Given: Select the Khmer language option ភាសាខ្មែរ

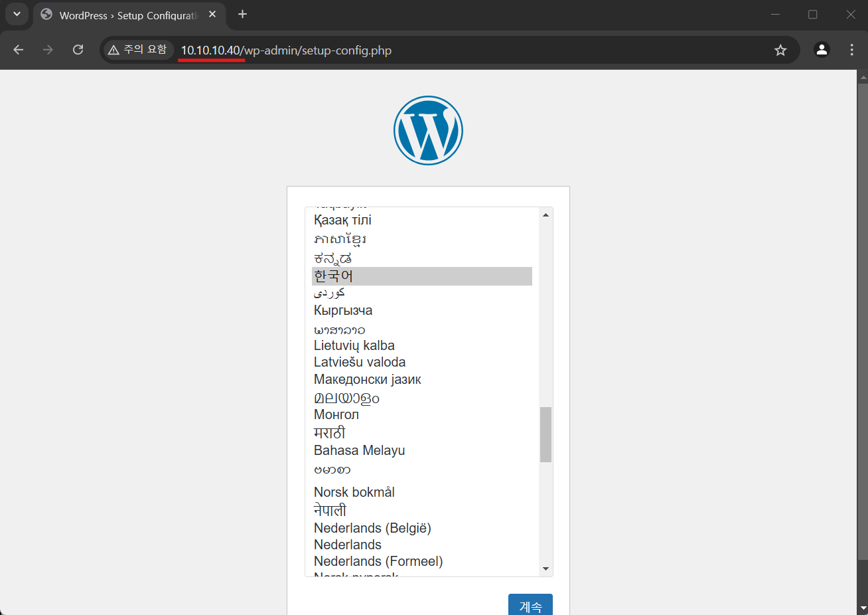Looking at the screenshot, I should click(x=422, y=239).
